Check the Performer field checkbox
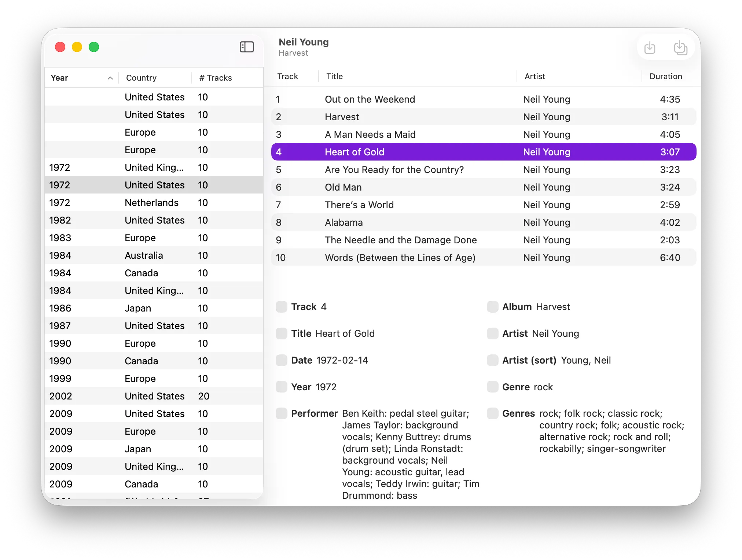Image resolution: width=742 pixels, height=560 pixels. click(281, 413)
